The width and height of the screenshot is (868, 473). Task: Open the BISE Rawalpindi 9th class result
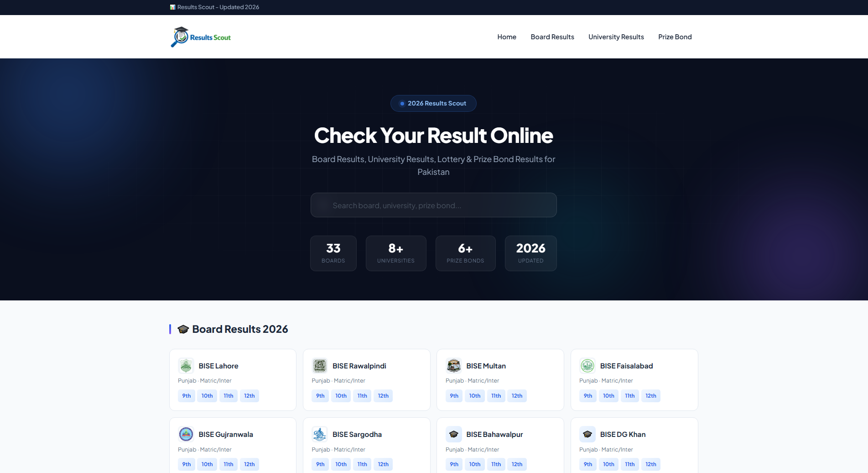coord(320,396)
